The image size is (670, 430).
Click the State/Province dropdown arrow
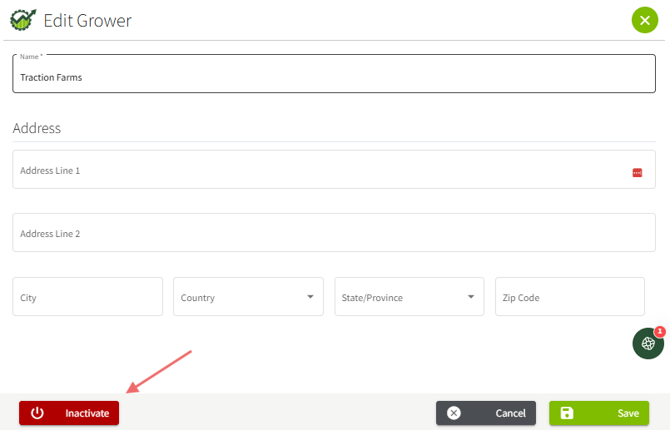pyautogui.click(x=471, y=297)
